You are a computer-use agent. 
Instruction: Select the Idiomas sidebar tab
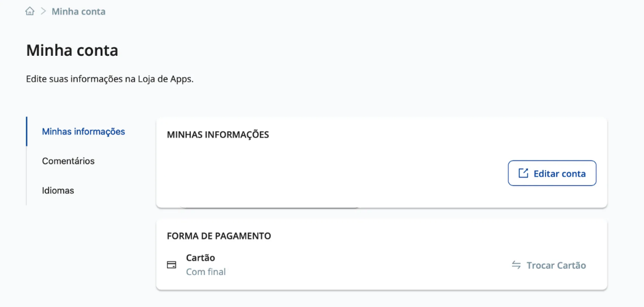(x=58, y=190)
